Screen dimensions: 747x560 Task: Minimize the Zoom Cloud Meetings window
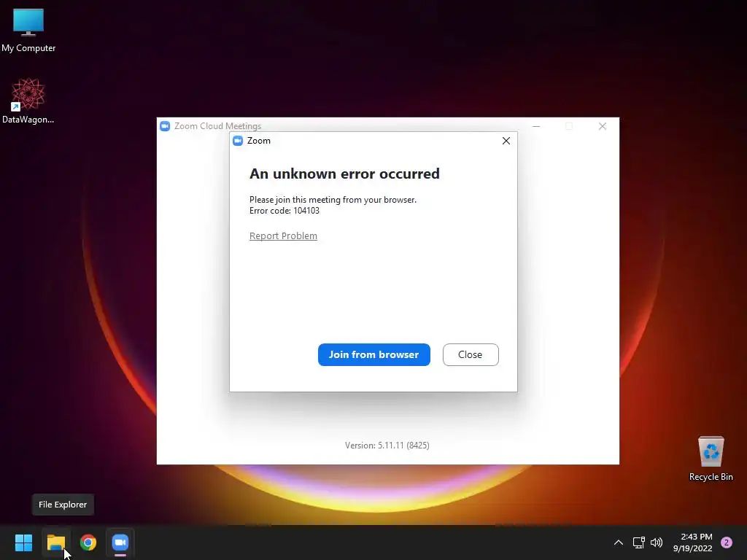click(536, 126)
